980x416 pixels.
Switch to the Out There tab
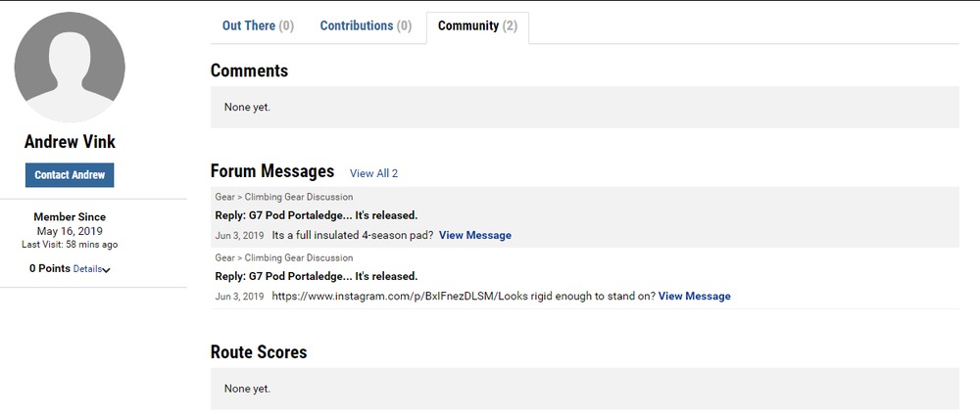258,25
